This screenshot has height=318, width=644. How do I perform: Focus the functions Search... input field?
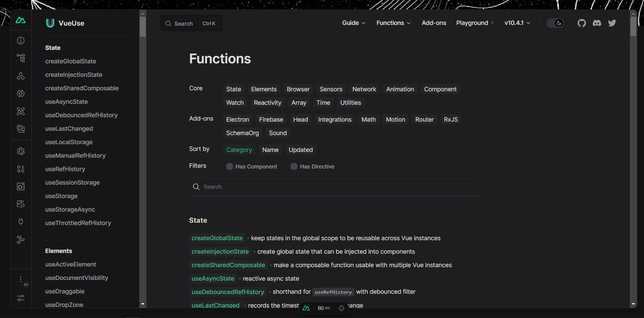click(334, 187)
